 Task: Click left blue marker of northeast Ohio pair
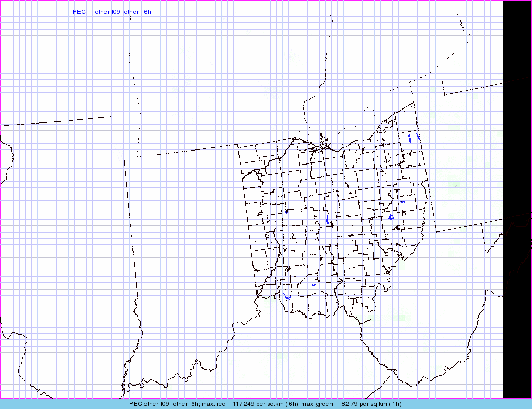coord(410,139)
